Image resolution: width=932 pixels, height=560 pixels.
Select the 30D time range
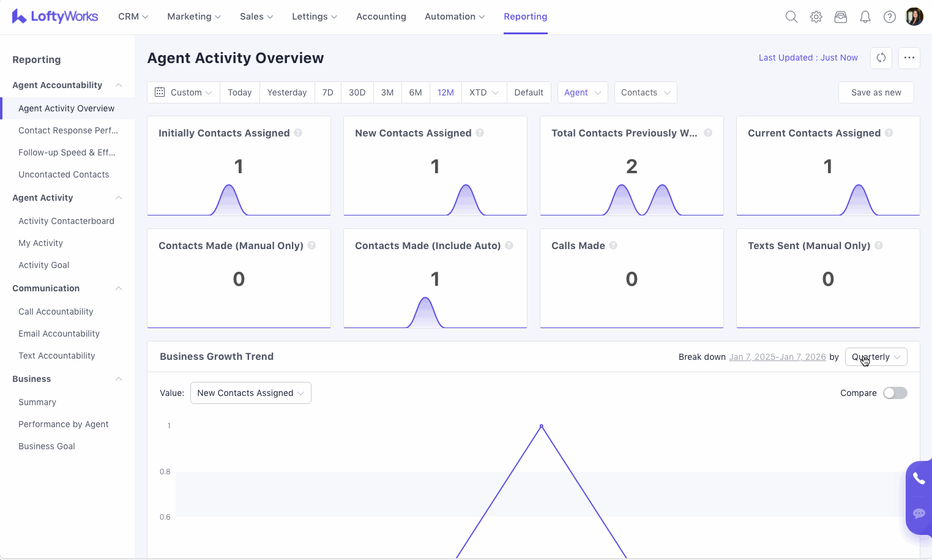(x=357, y=92)
